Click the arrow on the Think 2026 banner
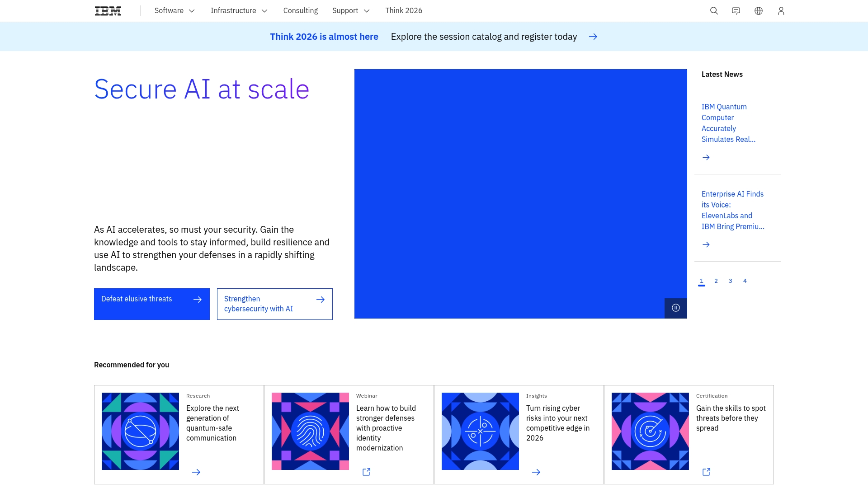The width and height of the screenshot is (868, 488). pyautogui.click(x=593, y=37)
